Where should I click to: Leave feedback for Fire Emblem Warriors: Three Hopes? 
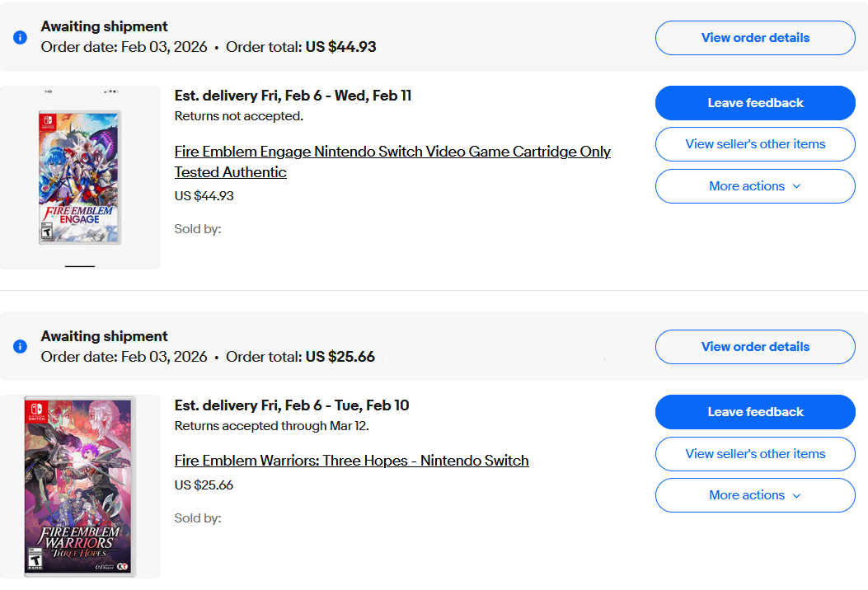click(755, 412)
